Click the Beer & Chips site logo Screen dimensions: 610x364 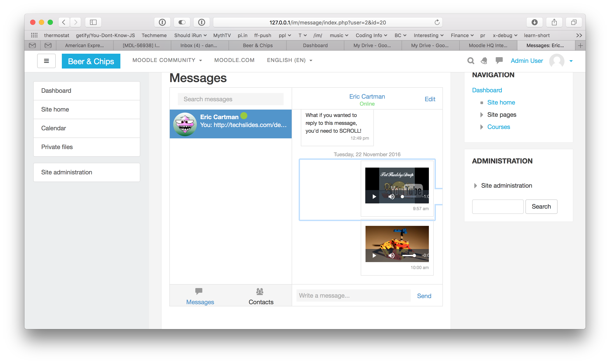tap(91, 61)
